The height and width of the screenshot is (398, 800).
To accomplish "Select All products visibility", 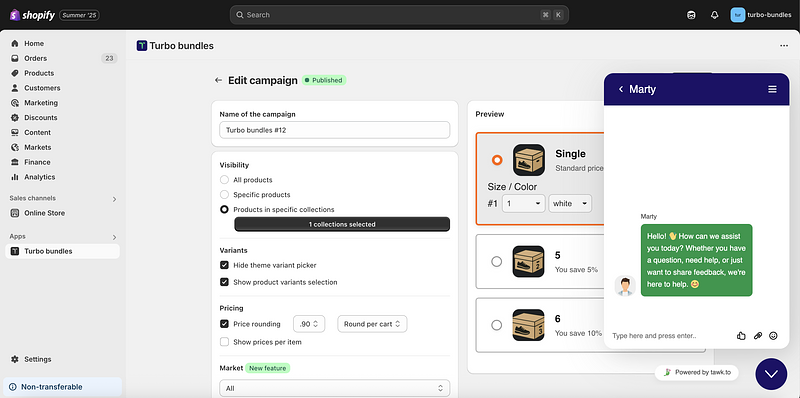I will [x=224, y=180].
